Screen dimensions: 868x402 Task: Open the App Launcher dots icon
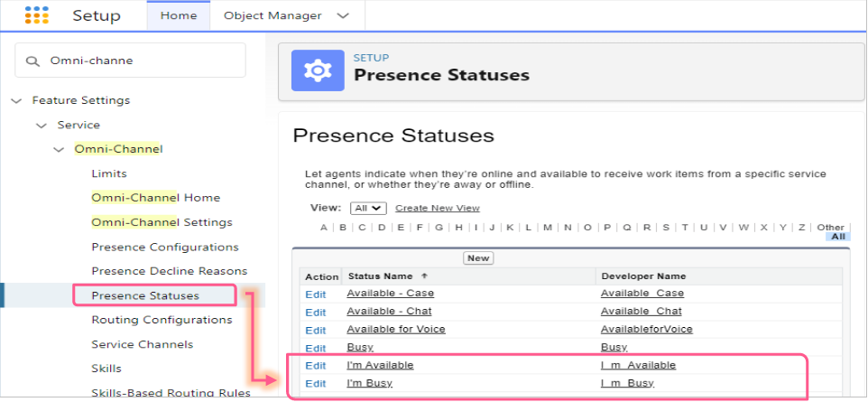tap(36, 15)
